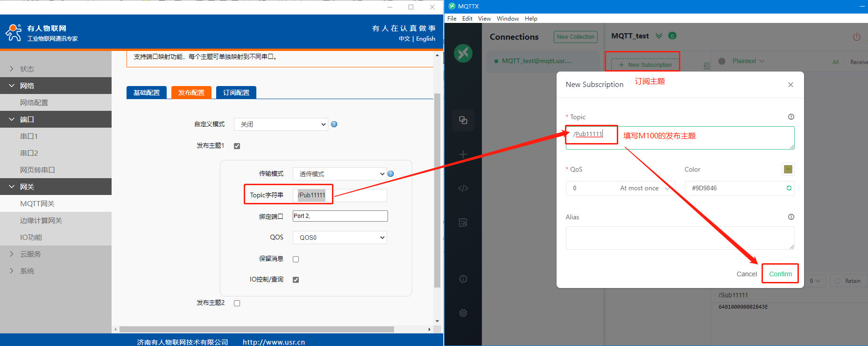868x346 pixels.
Task: Enable the 保留消息 checkbox
Action: (296, 259)
